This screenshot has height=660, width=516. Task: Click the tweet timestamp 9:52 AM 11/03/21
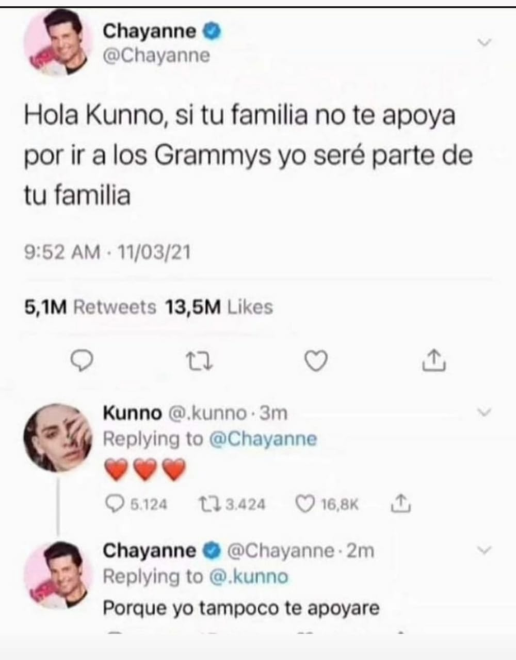coord(108,253)
